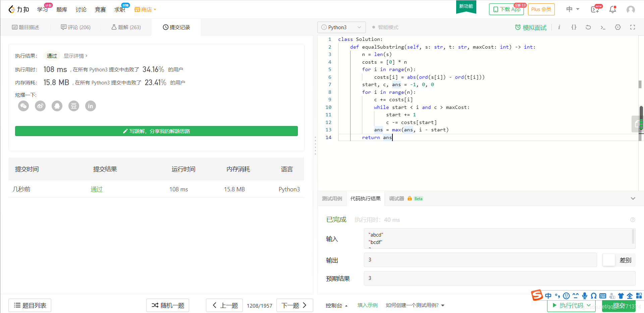The image size is (644, 313).
Task: Expand 如何创建一个测试用例 help dropdown
Action: click(x=415, y=305)
